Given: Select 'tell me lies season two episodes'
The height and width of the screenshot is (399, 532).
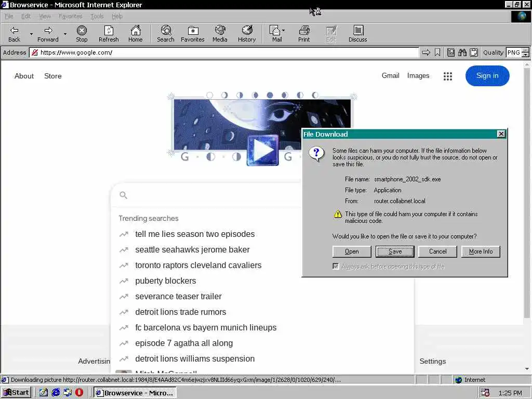Looking at the screenshot, I should (x=195, y=234).
